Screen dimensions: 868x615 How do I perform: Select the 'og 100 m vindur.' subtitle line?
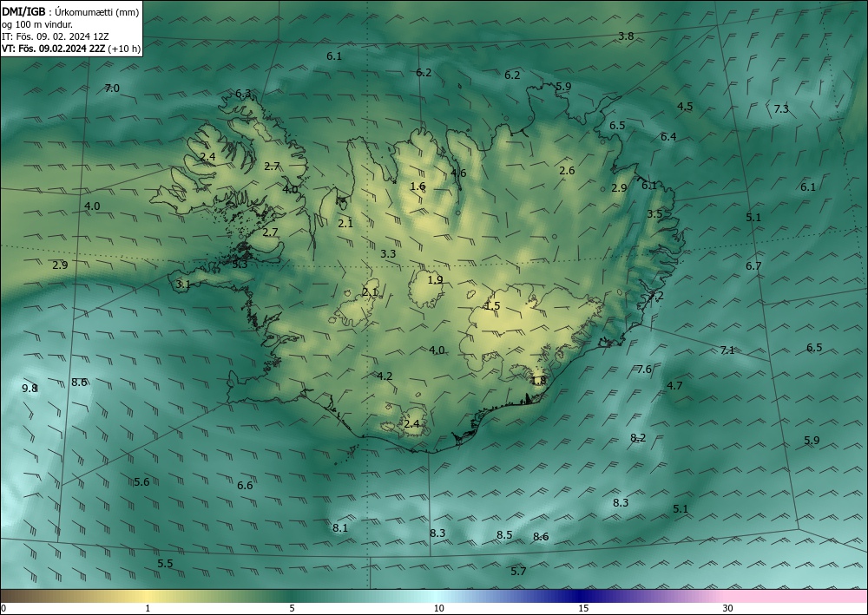37,24
